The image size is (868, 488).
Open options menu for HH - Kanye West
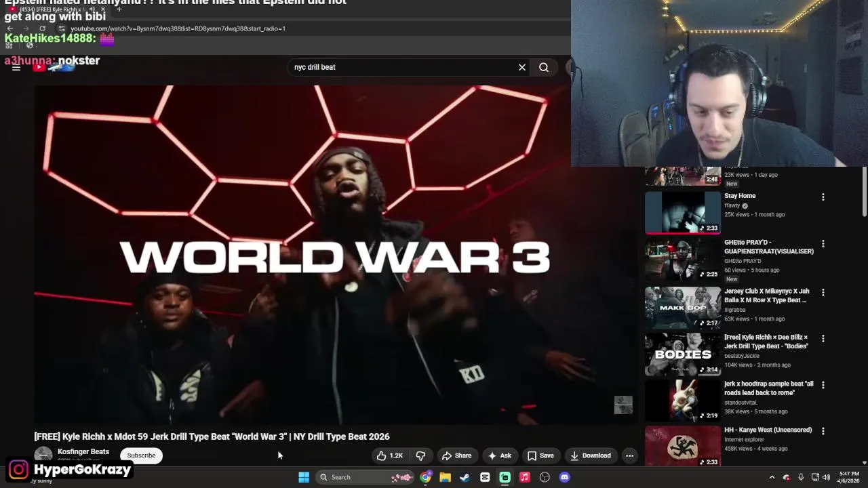(823, 431)
